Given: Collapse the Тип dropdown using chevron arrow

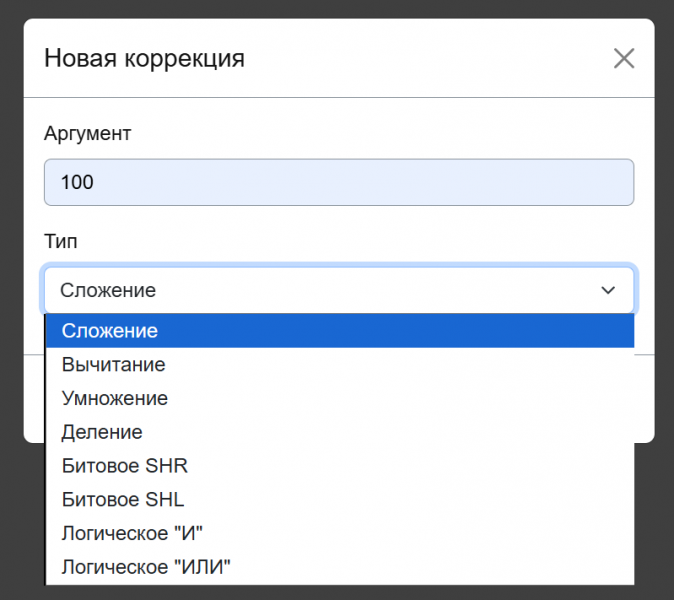Looking at the screenshot, I should pos(607,291).
